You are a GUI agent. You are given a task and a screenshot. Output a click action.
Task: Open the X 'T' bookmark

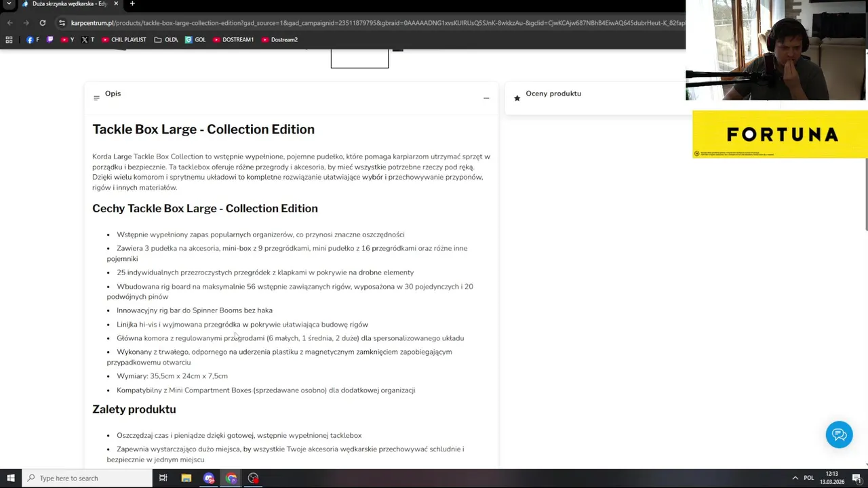(87, 40)
